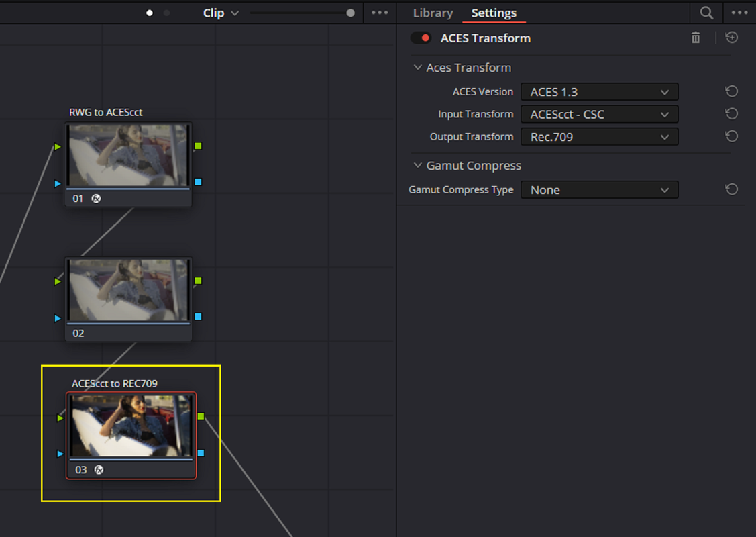Toggle the ACES Transform effect switch

click(421, 38)
